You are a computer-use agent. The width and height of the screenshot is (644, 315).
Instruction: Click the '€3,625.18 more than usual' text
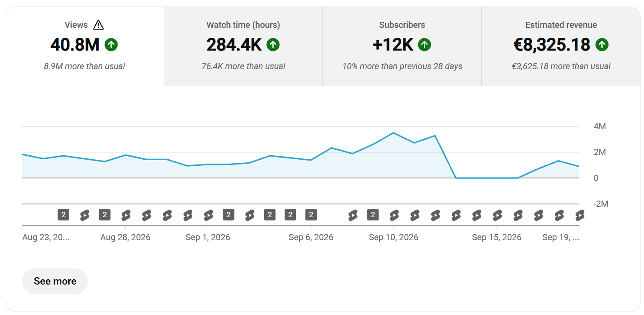tap(561, 66)
